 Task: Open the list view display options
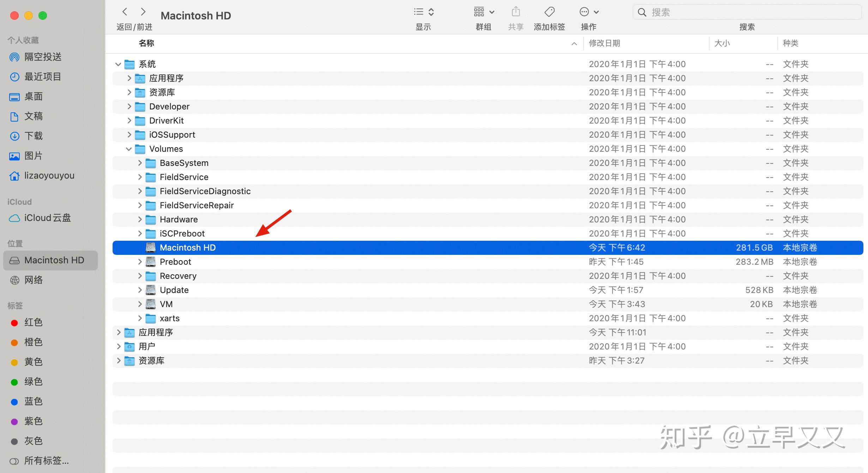(x=423, y=12)
